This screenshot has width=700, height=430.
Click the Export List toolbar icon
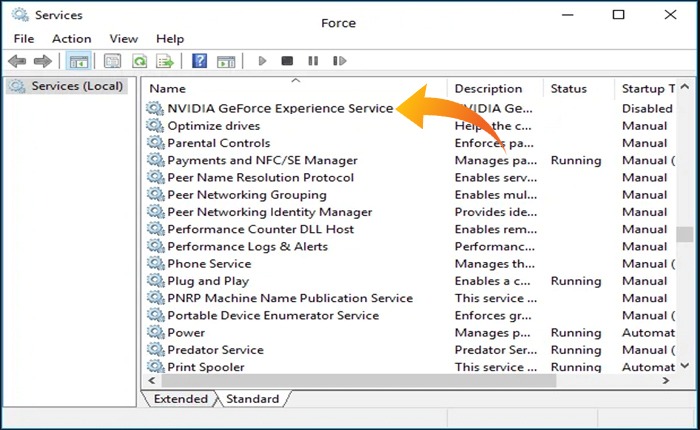point(165,61)
